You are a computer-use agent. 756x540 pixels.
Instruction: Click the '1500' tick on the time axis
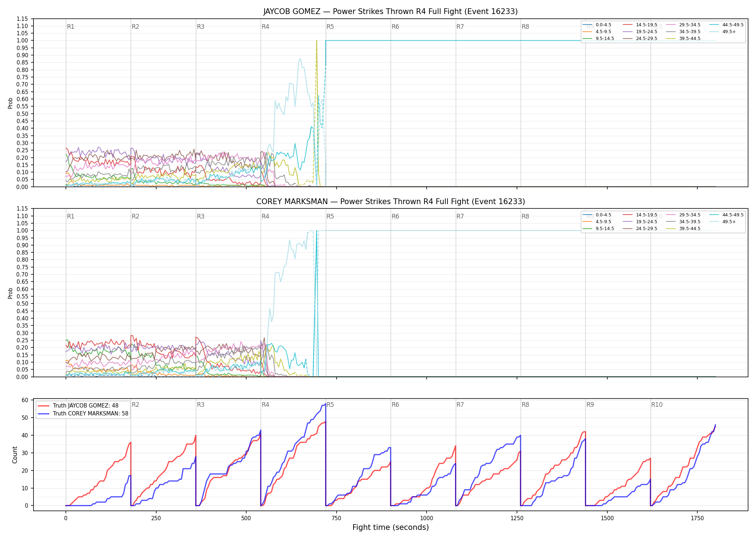point(607,518)
